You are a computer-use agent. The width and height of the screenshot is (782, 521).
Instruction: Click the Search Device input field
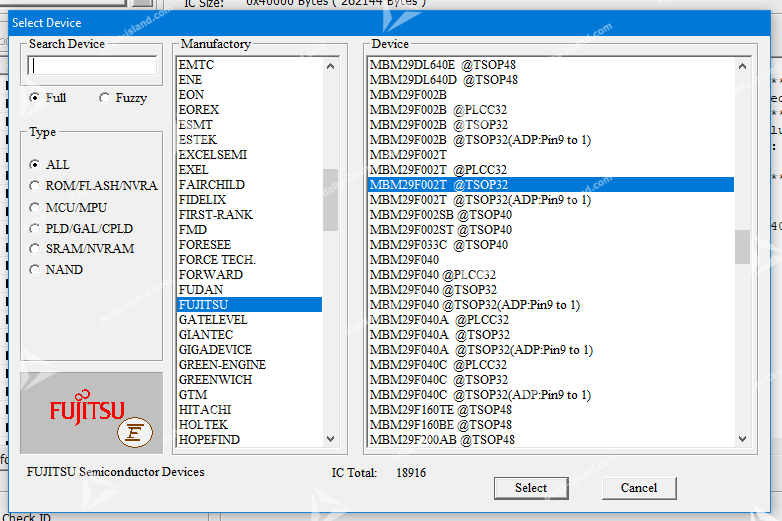92,65
